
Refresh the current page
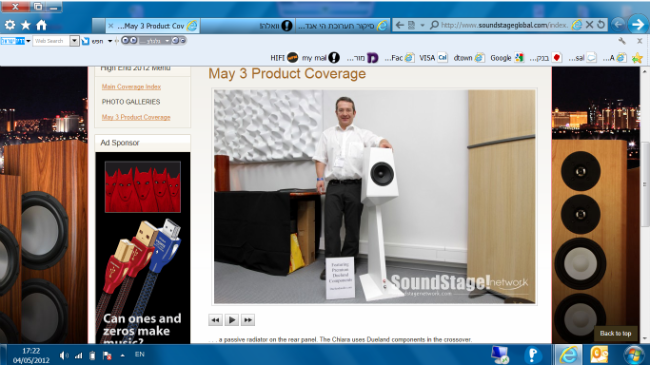[x=601, y=25]
